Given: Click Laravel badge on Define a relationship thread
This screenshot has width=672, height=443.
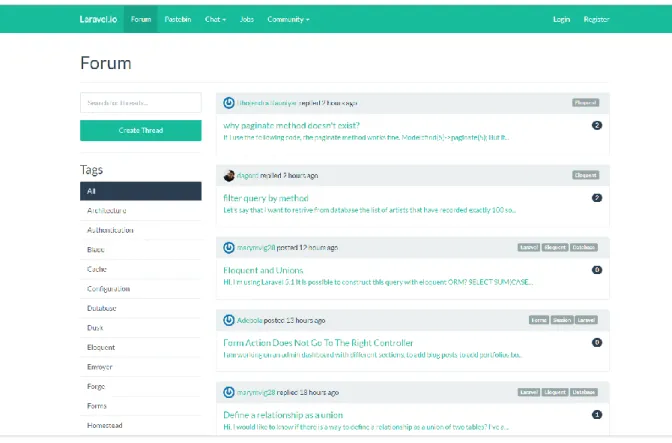Looking at the screenshot, I should [528, 392].
